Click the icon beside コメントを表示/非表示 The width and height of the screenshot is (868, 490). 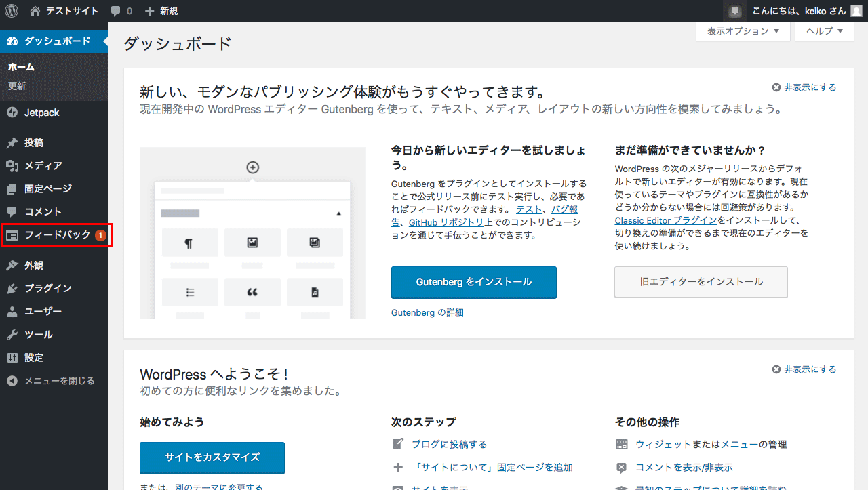point(622,468)
